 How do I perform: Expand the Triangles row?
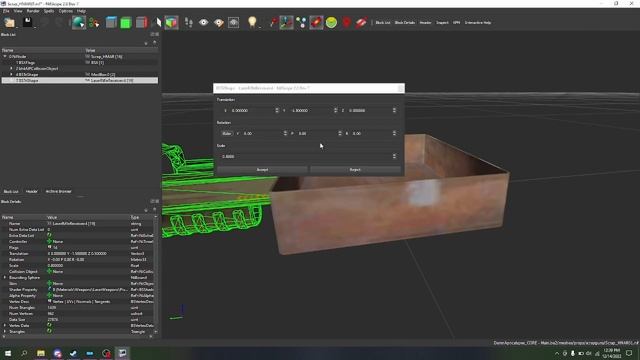coord(5,331)
